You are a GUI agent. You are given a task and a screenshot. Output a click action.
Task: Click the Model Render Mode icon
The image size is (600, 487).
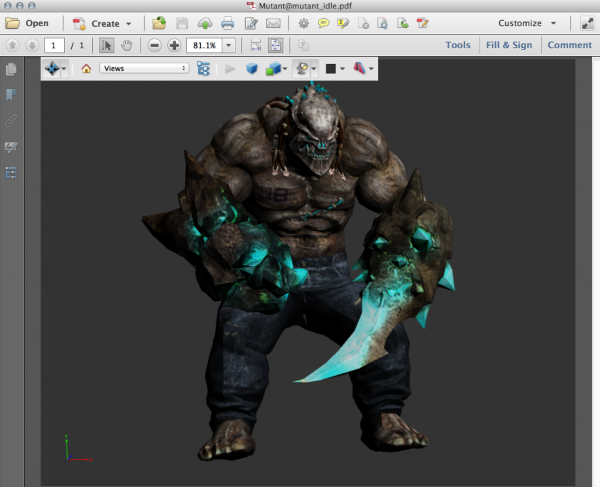[x=273, y=69]
